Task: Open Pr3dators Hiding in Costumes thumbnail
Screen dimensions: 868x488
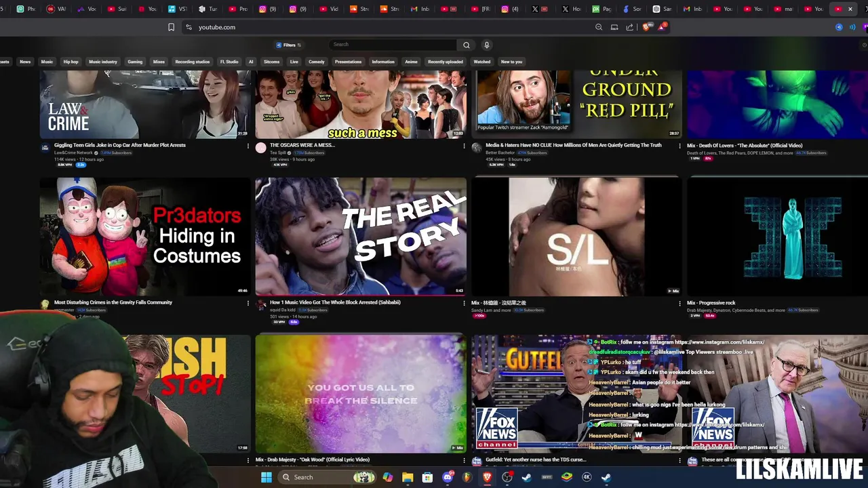Action: coord(144,237)
